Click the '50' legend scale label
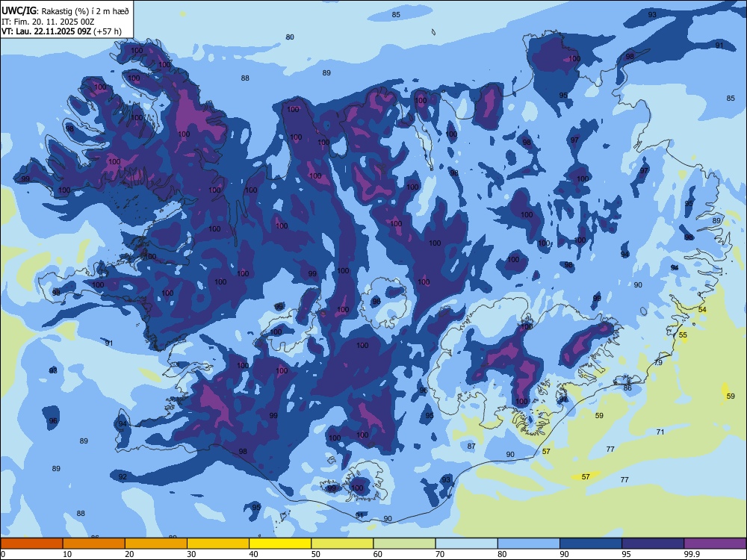The image size is (747, 560). (x=315, y=554)
